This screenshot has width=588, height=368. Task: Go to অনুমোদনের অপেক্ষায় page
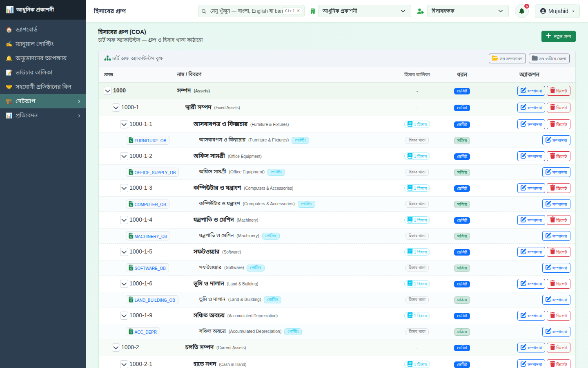tap(43, 58)
